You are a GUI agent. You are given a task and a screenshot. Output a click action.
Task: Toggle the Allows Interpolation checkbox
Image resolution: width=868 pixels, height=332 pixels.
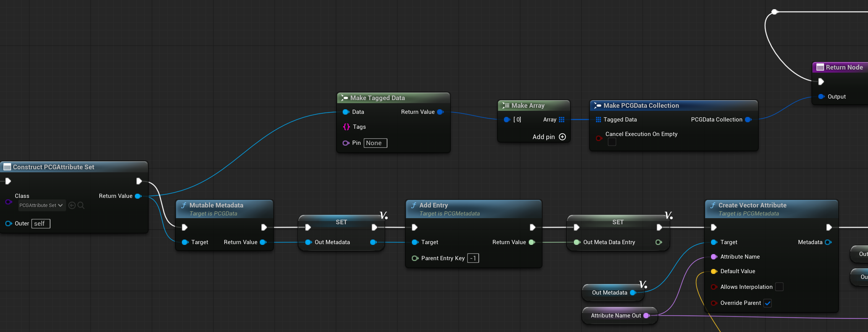click(x=779, y=287)
